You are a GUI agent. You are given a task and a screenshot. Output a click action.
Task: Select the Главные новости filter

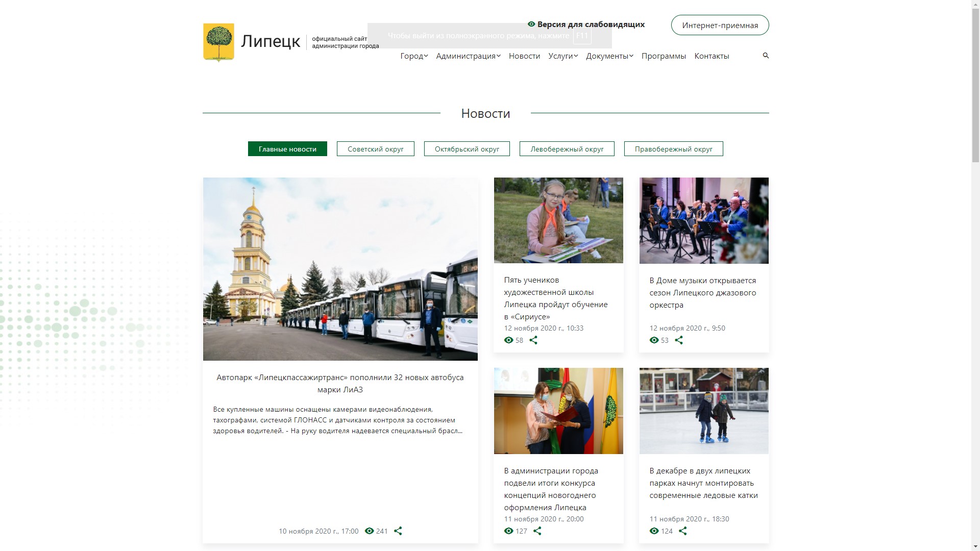click(287, 149)
